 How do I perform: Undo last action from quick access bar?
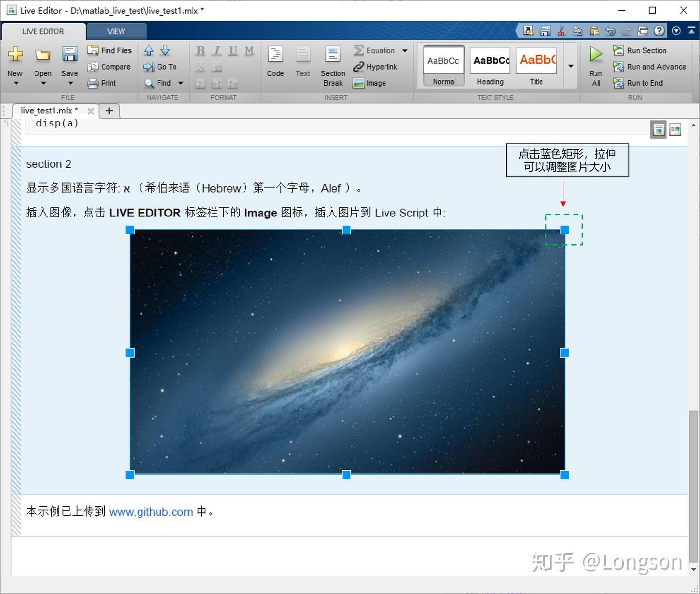tap(611, 31)
